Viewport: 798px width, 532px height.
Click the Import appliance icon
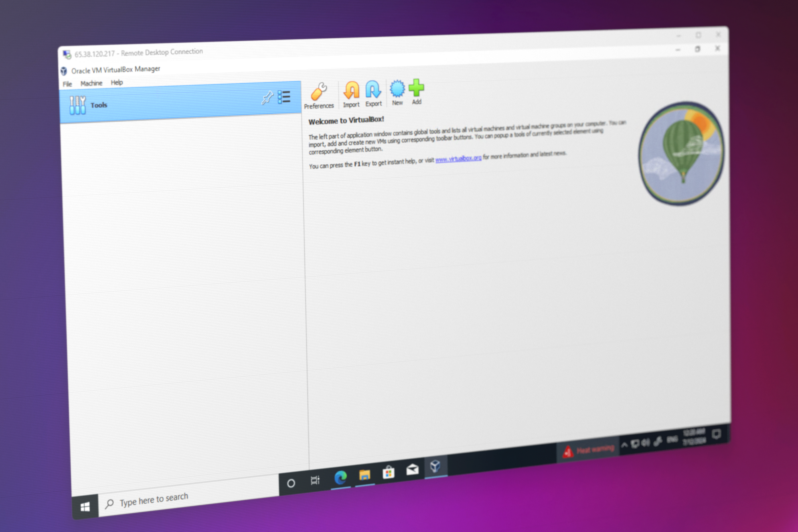(x=351, y=95)
